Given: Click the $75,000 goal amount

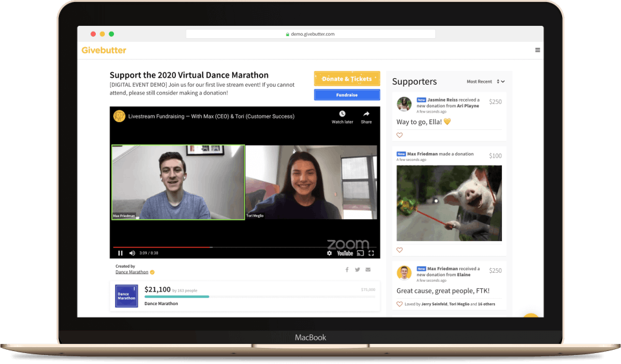Looking at the screenshot, I should coord(368,290).
